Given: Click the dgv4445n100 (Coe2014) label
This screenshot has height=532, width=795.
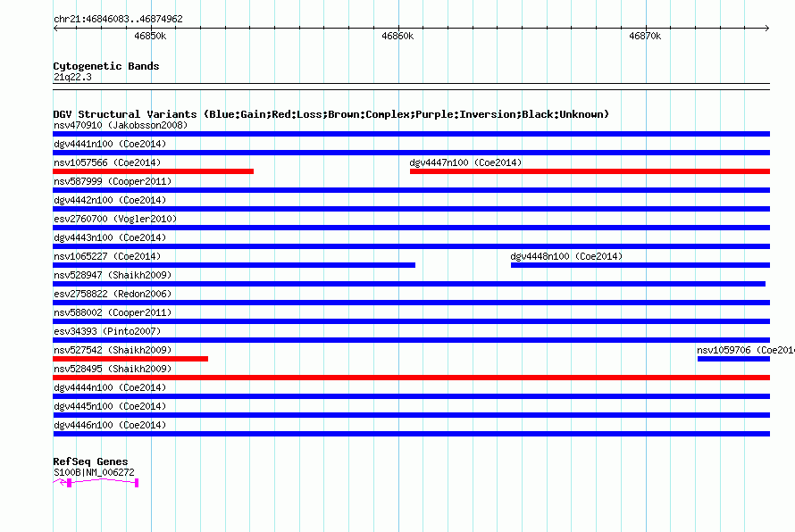Looking at the screenshot, I should (110, 406).
